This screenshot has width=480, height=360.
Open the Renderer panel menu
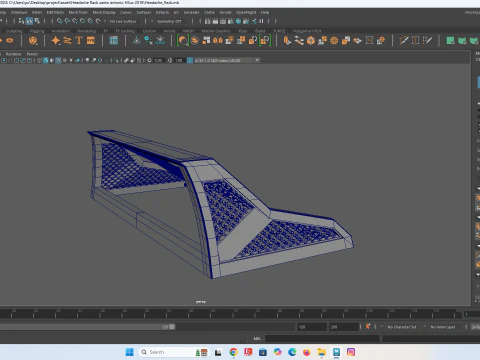point(14,54)
